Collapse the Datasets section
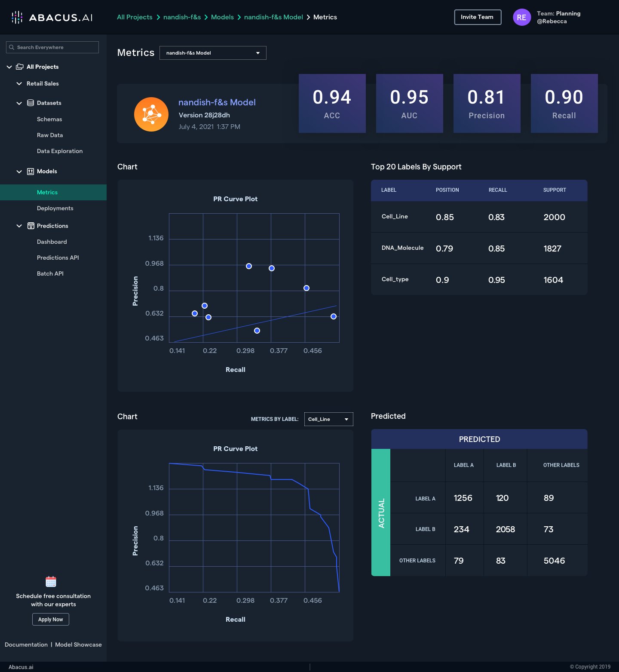619x672 pixels. (x=19, y=103)
